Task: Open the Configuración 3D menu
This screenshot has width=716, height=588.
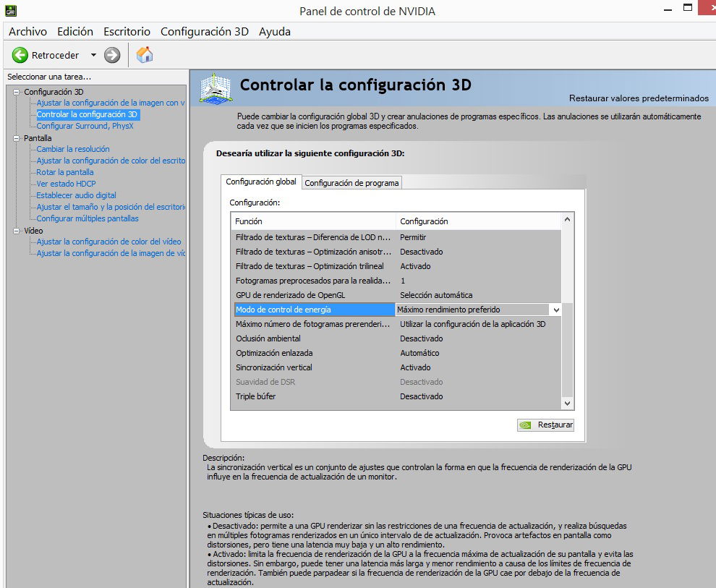Action: [x=205, y=32]
